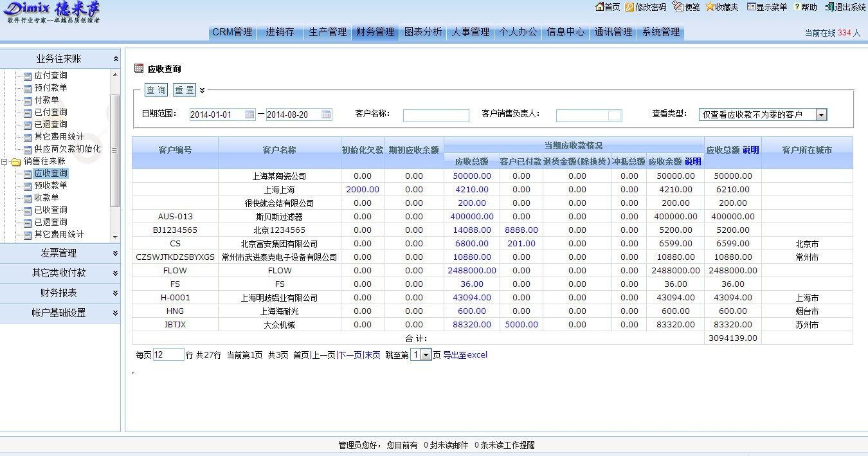Open the 查看类型 dropdown
Screen dimensions: 868x456
tap(821, 114)
